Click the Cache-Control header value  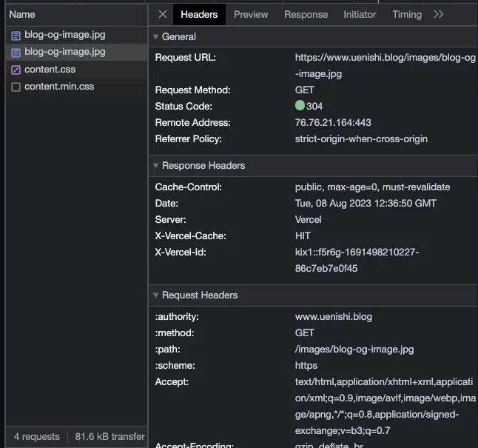[x=372, y=187]
